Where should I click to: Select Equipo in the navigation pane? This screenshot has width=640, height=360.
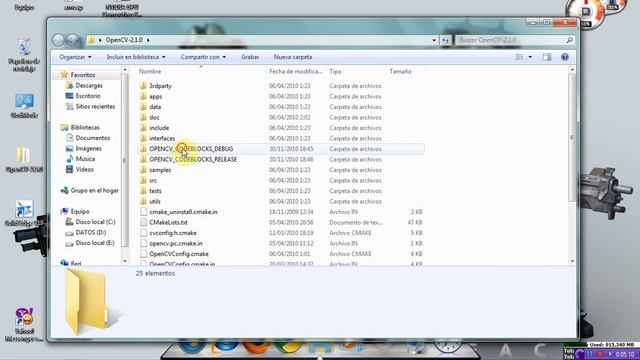(80, 211)
